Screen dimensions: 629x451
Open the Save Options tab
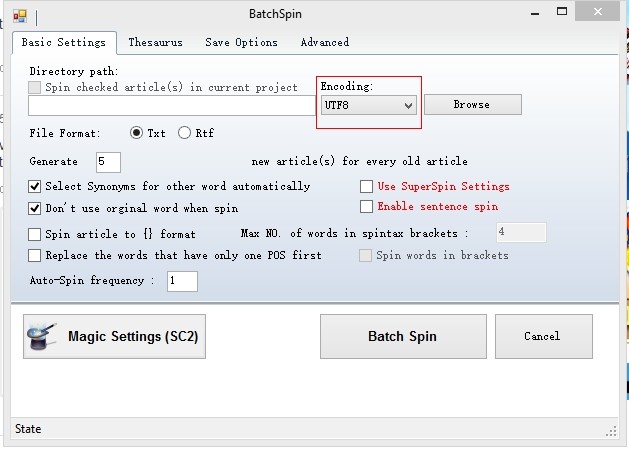241,43
